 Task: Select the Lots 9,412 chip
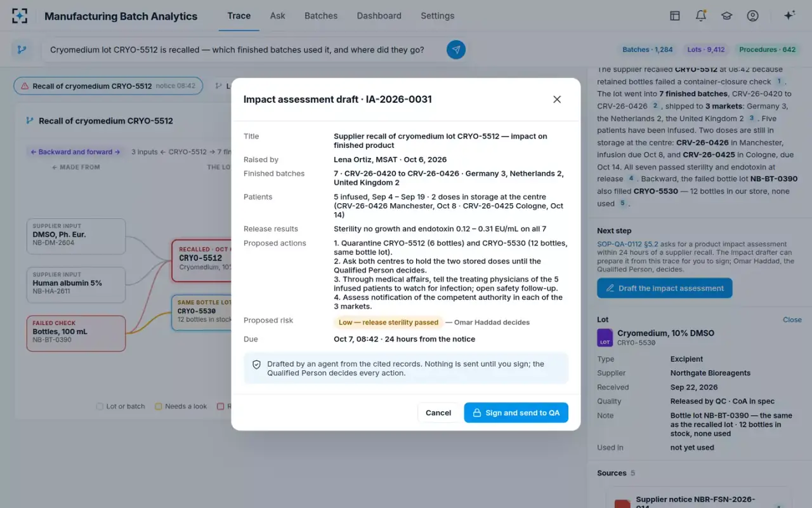tap(706, 50)
